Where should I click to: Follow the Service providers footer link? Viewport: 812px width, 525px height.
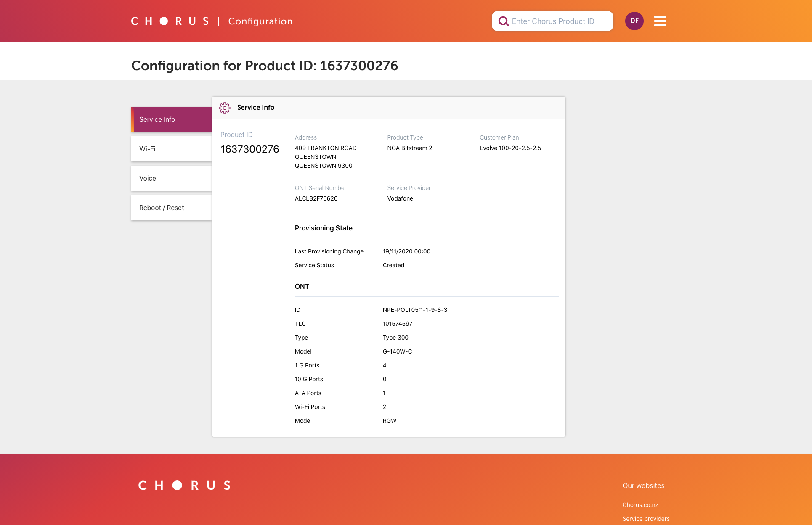(646, 519)
